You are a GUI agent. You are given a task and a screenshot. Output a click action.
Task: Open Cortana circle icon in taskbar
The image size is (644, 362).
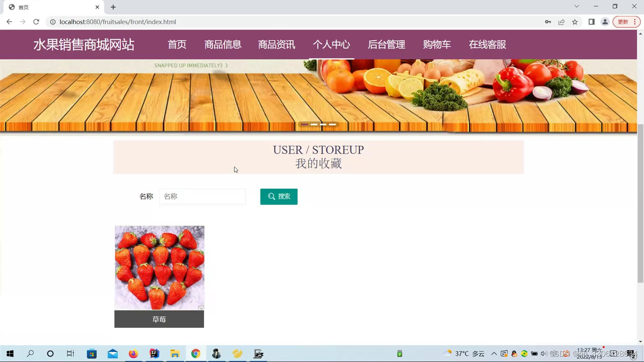click(x=50, y=354)
